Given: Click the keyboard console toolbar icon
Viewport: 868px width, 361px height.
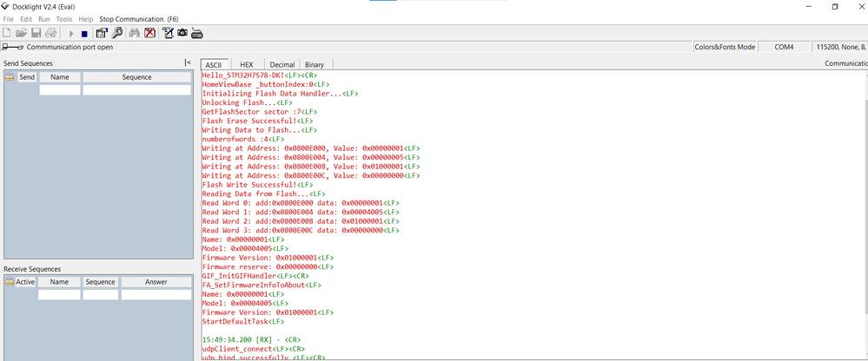Looking at the screenshot, I should click(x=197, y=34).
